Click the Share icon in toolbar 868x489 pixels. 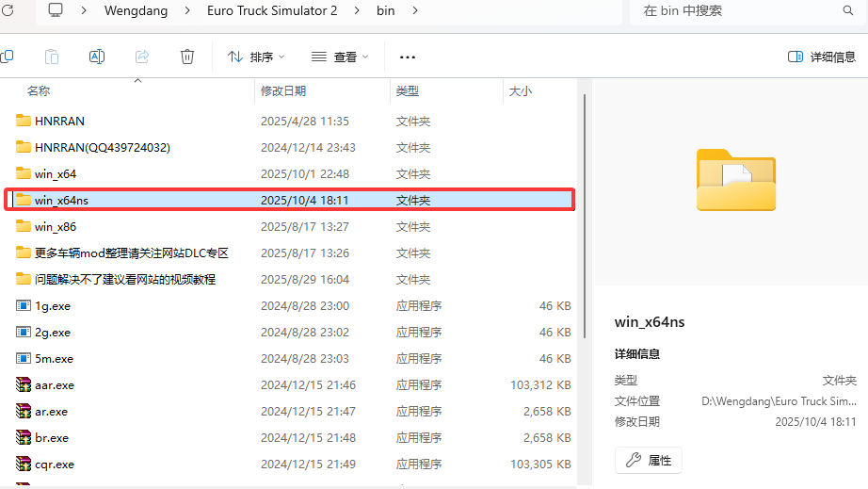click(x=142, y=57)
